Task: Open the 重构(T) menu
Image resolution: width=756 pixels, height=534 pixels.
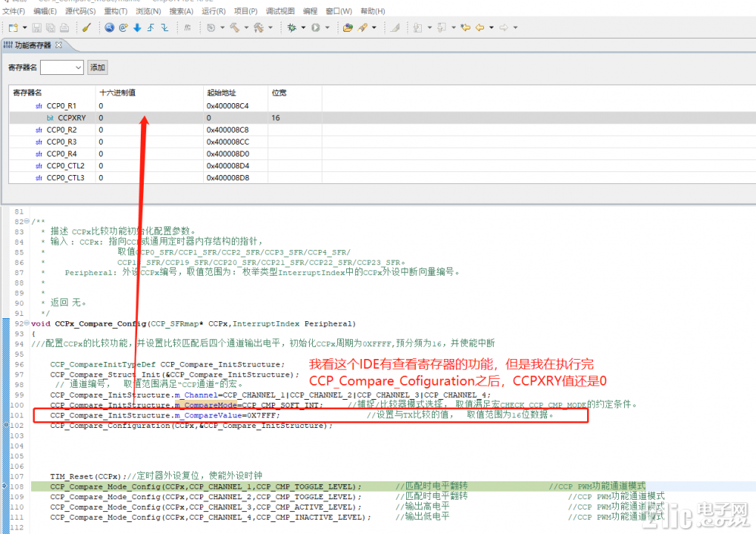Action: 116,11
